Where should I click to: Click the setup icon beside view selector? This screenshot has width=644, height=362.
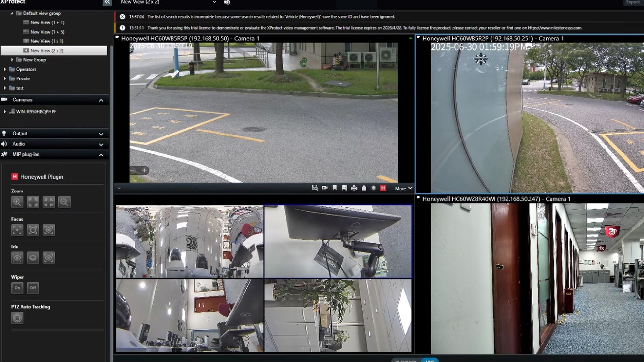coord(227,2)
